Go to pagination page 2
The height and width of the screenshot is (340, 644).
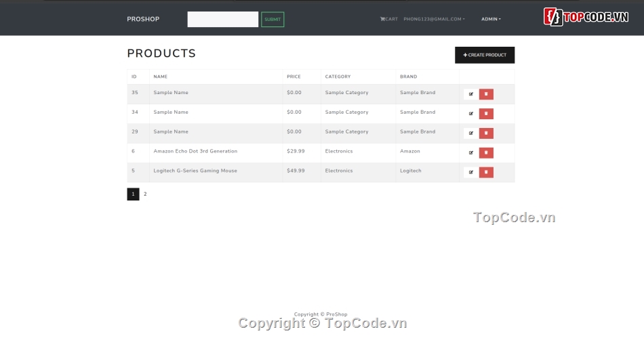pos(145,194)
